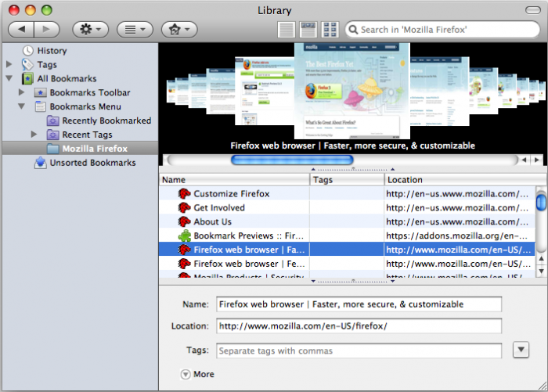548x392 pixels.
Task: Click the Name text field
Action: coord(359,304)
